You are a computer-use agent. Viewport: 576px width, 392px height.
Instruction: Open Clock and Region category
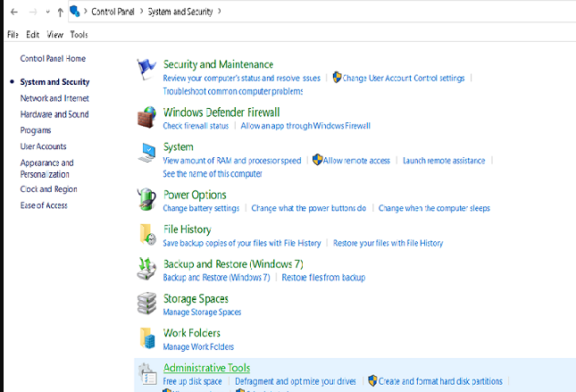(49, 189)
